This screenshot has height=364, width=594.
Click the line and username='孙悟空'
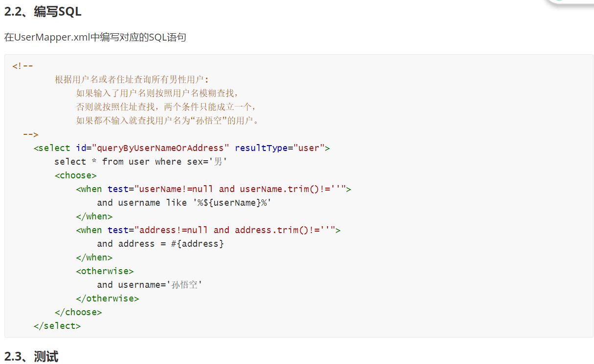150,285
